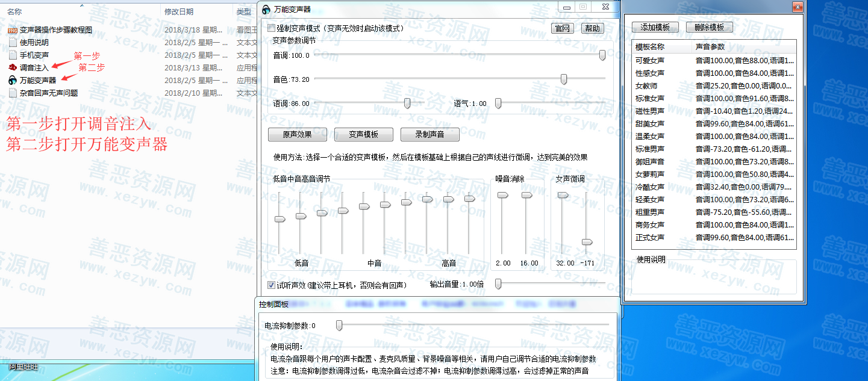Sort files by the 修改日期 column header

tap(179, 11)
